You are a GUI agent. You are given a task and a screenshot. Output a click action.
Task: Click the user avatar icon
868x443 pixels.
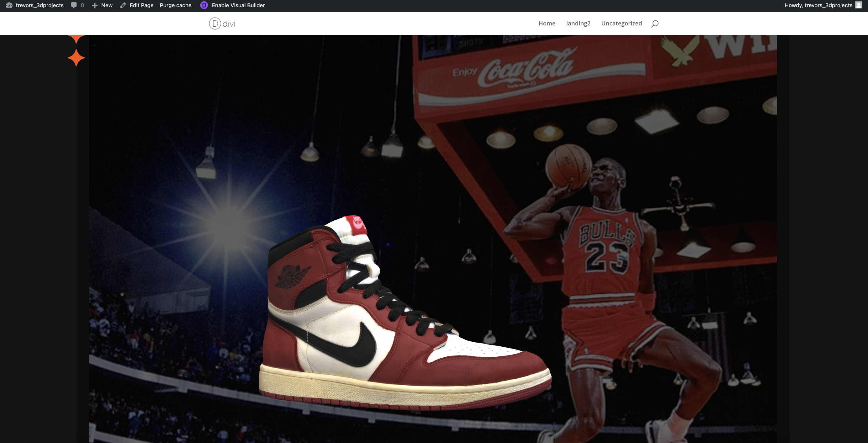(x=859, y=5)
